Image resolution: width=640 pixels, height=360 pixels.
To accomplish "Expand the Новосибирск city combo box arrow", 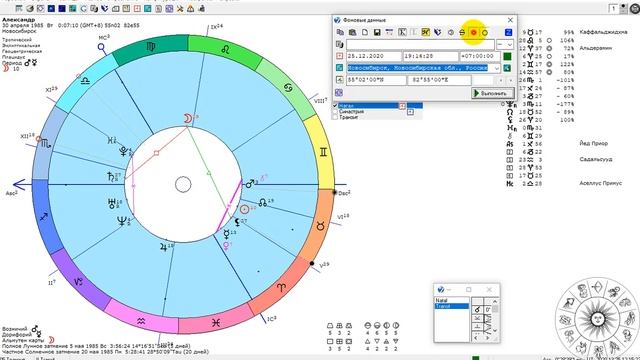I will (496, 68).
